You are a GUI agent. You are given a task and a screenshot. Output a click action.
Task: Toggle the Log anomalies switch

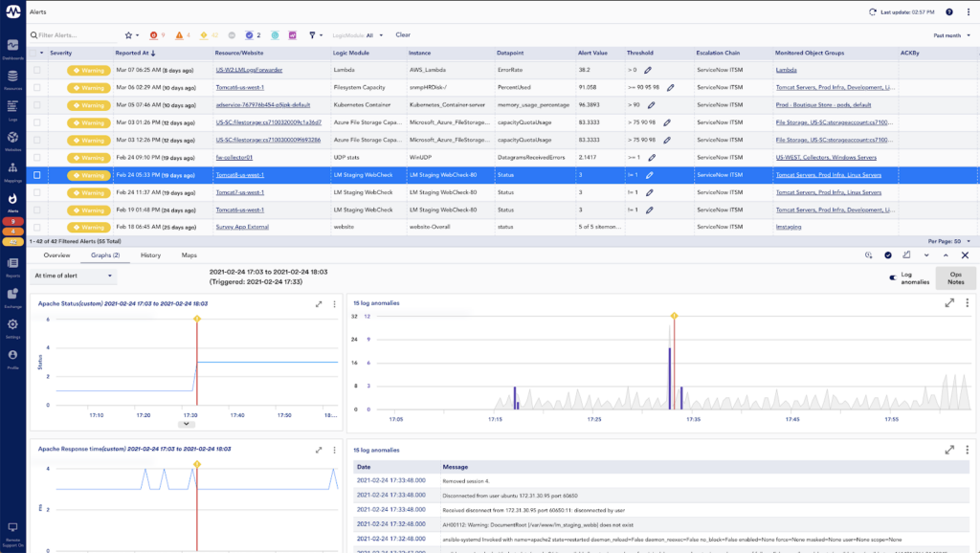(892, 277)
